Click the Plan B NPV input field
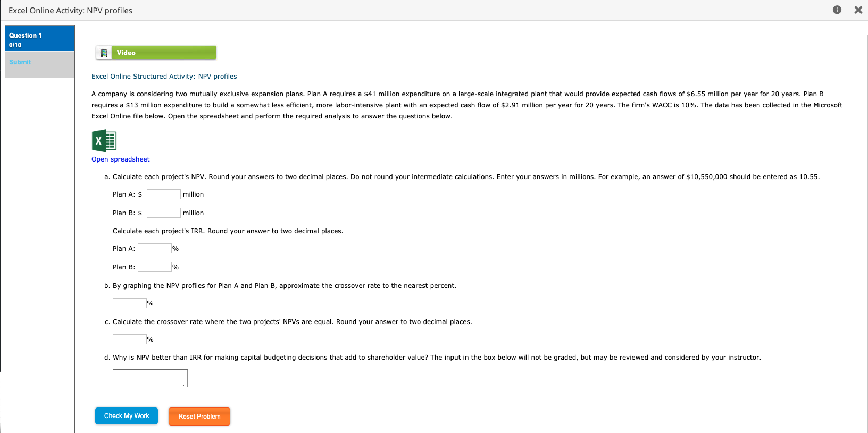This screenshot has width=868, height=433. [163, 213]
